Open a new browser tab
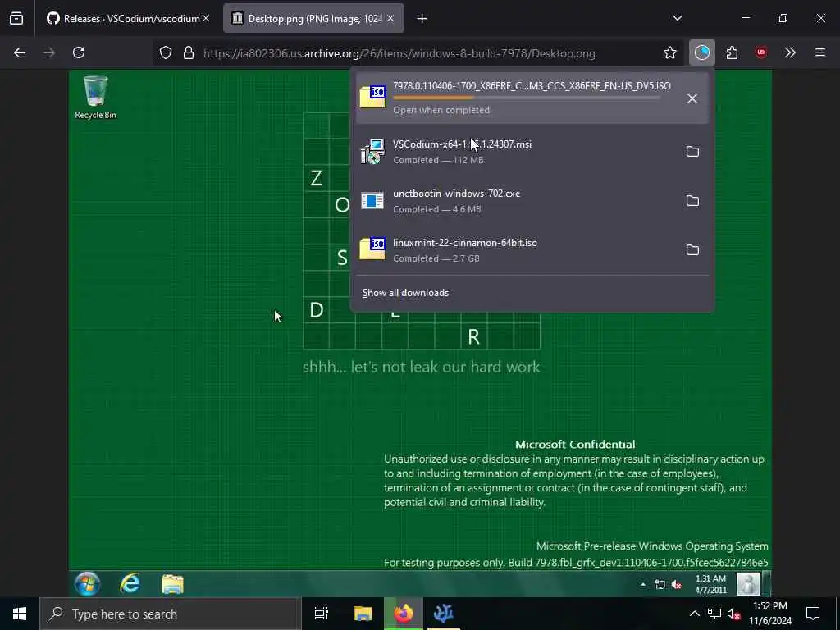Screen dimensions: 840x630 [x=422, y=19]
